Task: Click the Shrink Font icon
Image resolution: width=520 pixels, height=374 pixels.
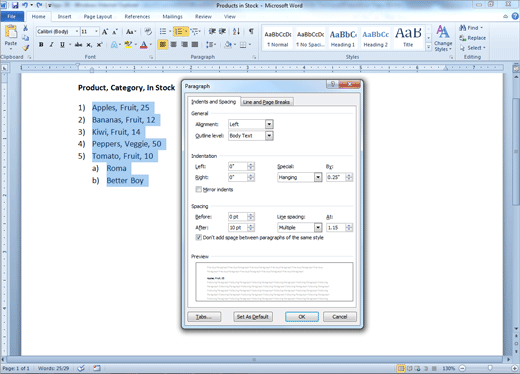Action: tap(115, 32)
